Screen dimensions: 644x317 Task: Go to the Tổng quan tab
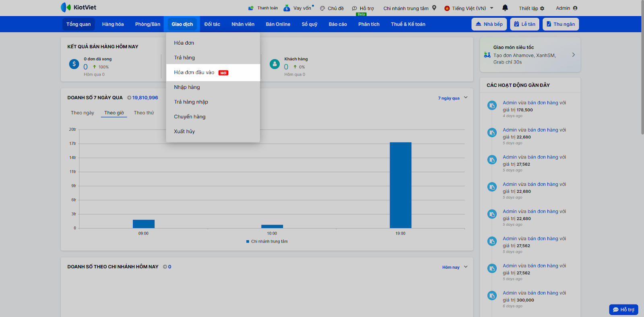point(78,24)
